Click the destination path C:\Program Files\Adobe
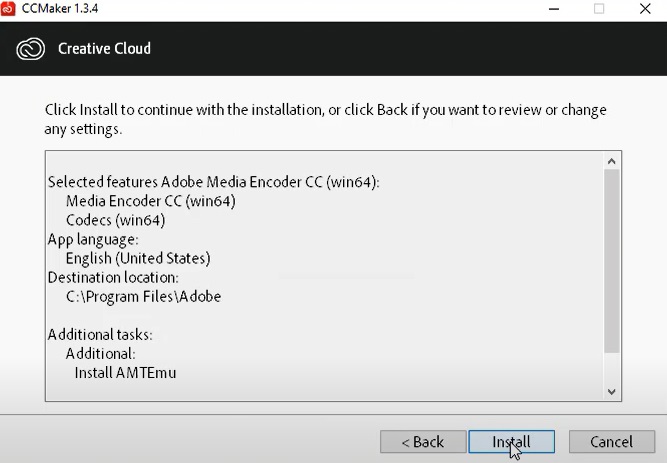 pyautogui.click(x=143, y=296)
